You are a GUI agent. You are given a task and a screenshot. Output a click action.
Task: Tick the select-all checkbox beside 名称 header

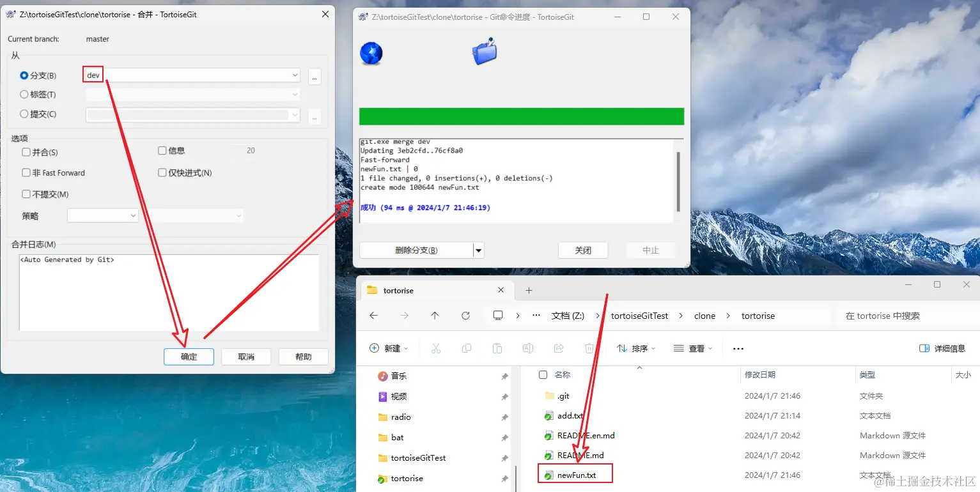(x=543, y=374)
